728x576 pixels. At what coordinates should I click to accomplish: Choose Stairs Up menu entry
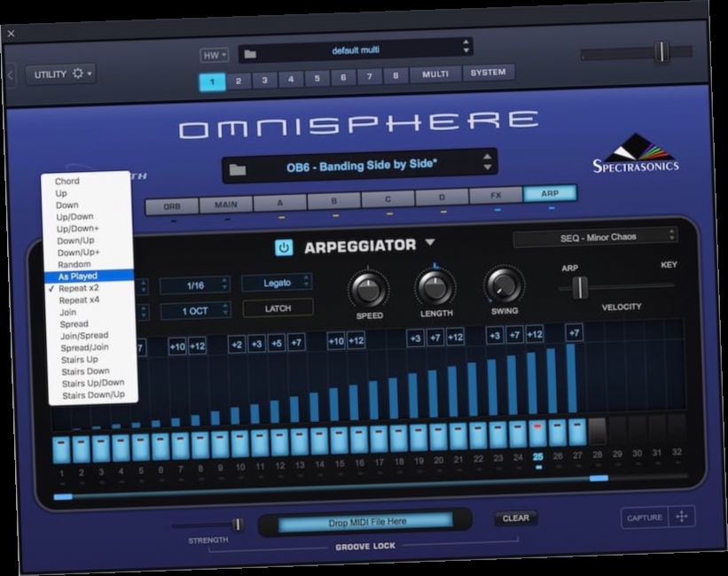[x=80, y=360]
